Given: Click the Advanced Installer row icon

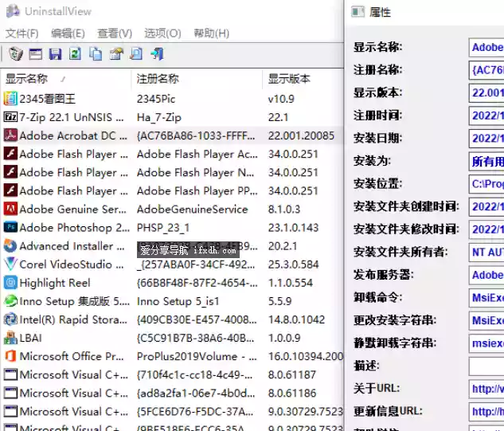Looking at the screenshot, I should 10,245.
